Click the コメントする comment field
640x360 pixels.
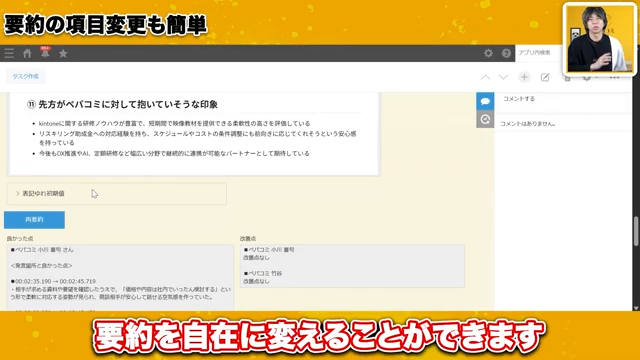563,99
